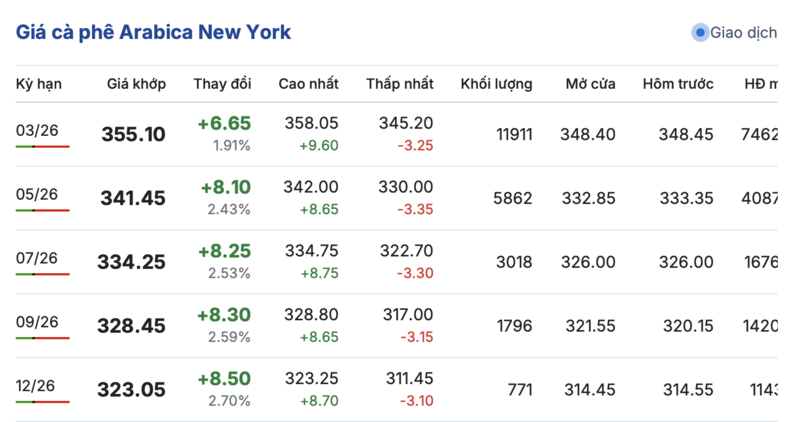The height and width of the screenshot is (422, 800).
Task: Click the +8.50 change value
Action: [224, 379]
